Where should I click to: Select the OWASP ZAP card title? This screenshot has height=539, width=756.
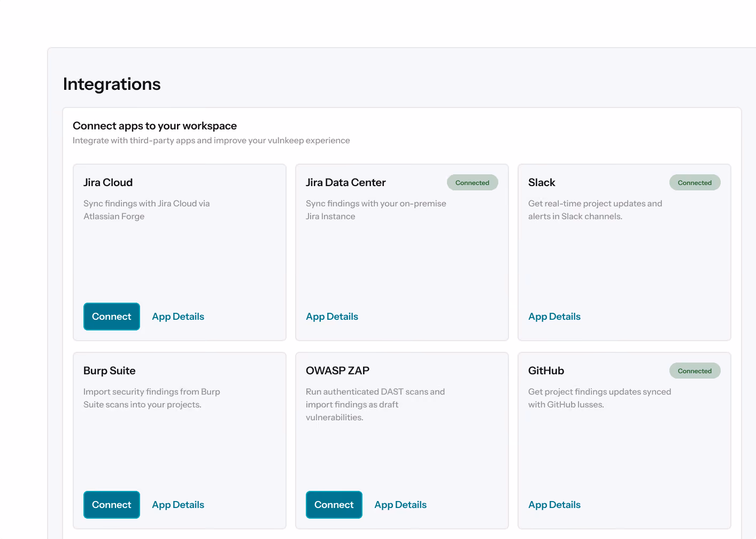338,371
